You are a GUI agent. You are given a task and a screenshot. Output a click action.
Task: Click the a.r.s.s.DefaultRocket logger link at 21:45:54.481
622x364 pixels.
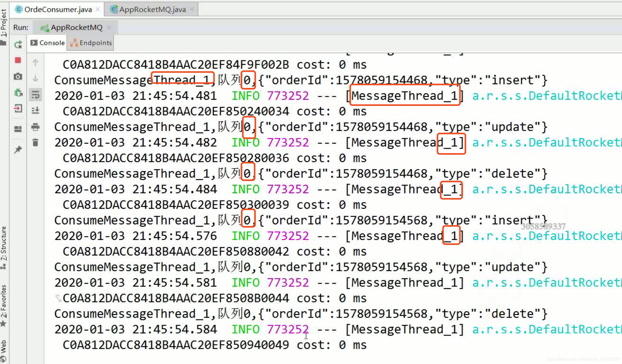547,96
